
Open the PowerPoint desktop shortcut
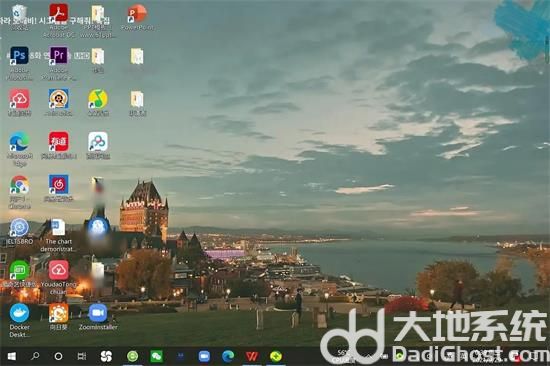[x=137, y=13]
